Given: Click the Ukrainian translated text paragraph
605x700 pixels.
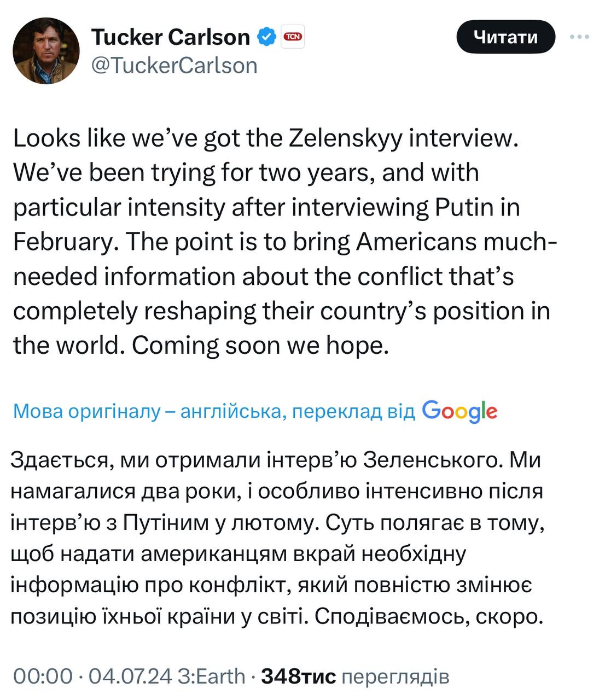Looking at the screenshot, I should (x=277, y=538).
